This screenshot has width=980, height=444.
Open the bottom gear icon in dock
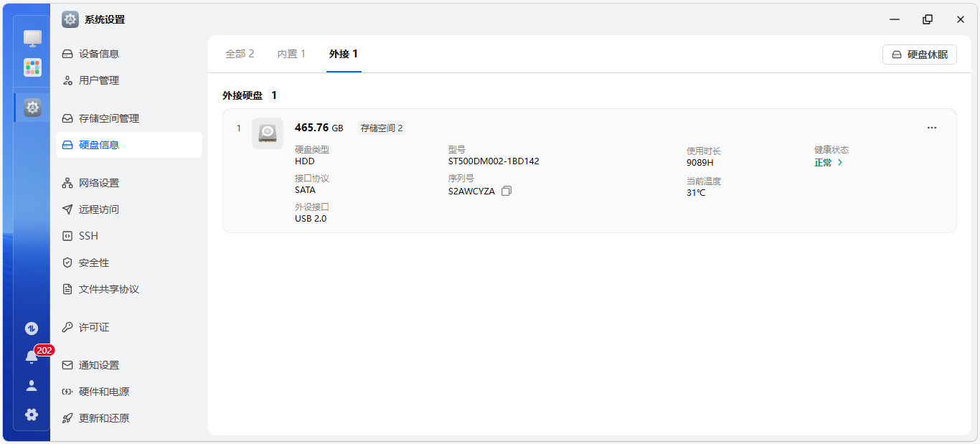[x=32, y=415]
